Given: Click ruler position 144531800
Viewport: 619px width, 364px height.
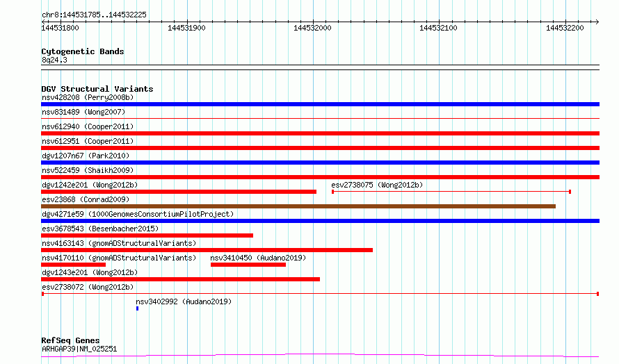Looking at the screenshot, I should point(60,28).
